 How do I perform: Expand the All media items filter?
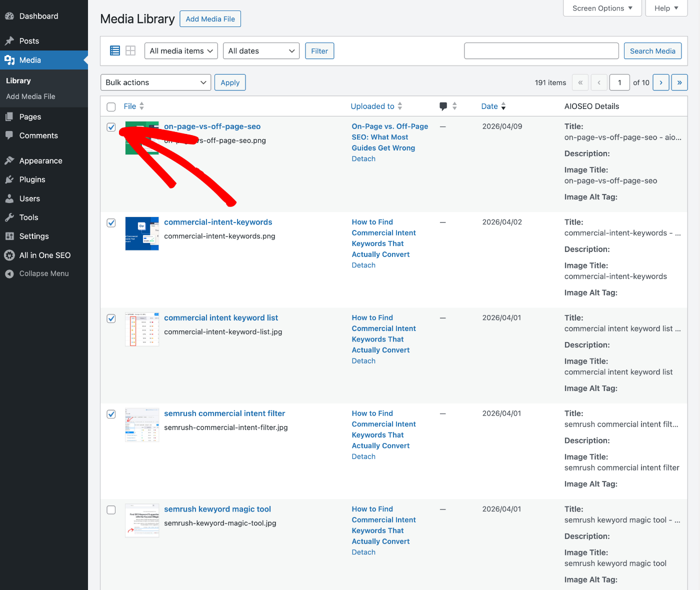point(181,51)
